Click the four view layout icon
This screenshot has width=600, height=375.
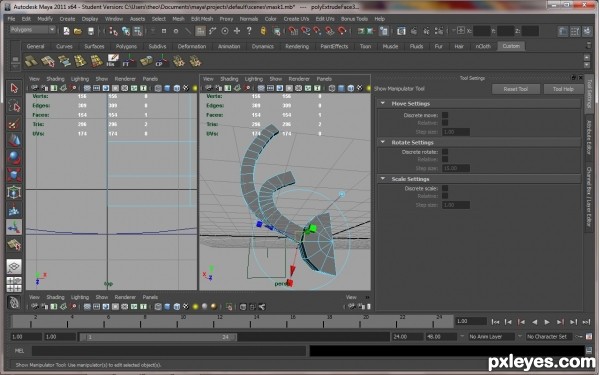14,284
